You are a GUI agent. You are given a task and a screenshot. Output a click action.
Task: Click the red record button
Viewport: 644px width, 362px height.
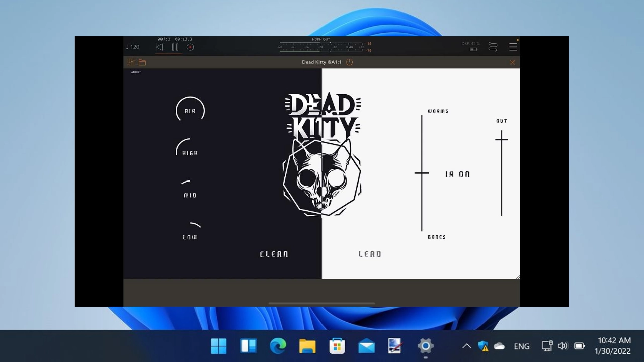tap(190, 47)
